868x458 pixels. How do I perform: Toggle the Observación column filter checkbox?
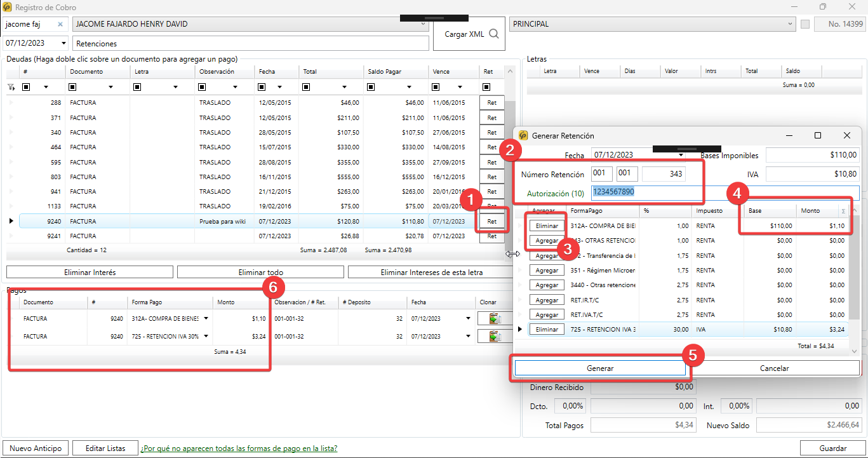tap(203, 87)
